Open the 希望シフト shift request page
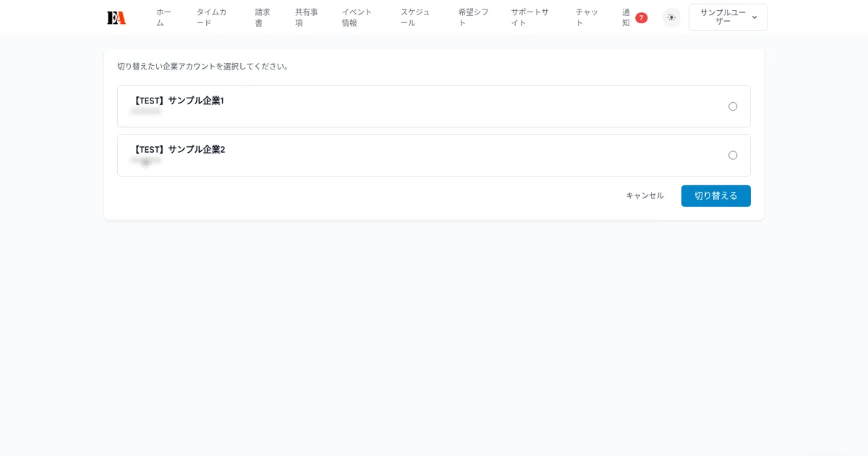Image resolution: width=868 pixels, height=456 pixels. coord(471,17)
